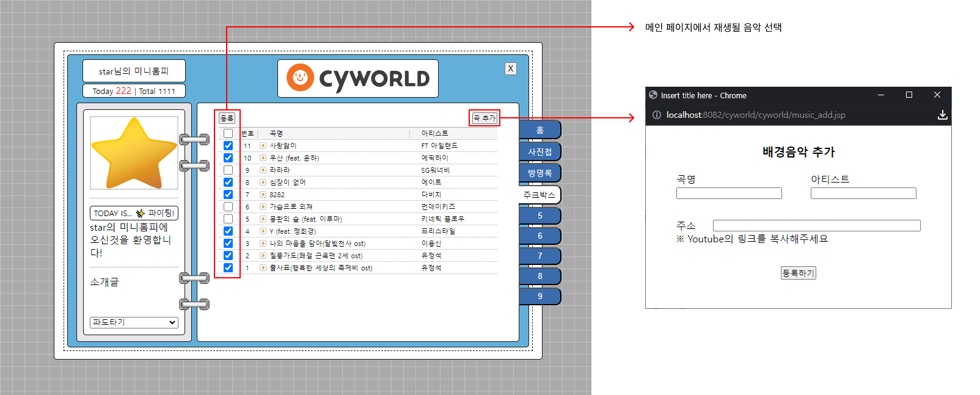Image resolution: width=980 pixels, height=395 pixels.
Task: Click artist name FT 아일랜드
Action: tap(439, 145)
